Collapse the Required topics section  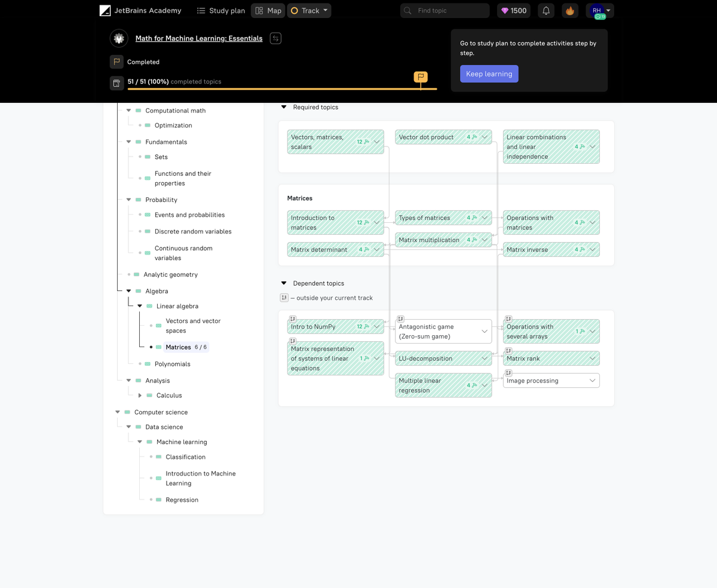pyautogui.click(x=284, y=107)
